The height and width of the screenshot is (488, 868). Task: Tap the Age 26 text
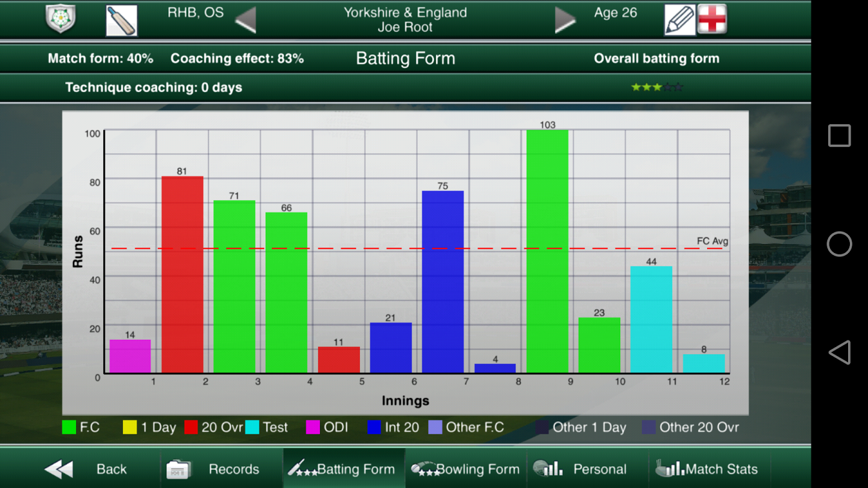coord(615,13)
